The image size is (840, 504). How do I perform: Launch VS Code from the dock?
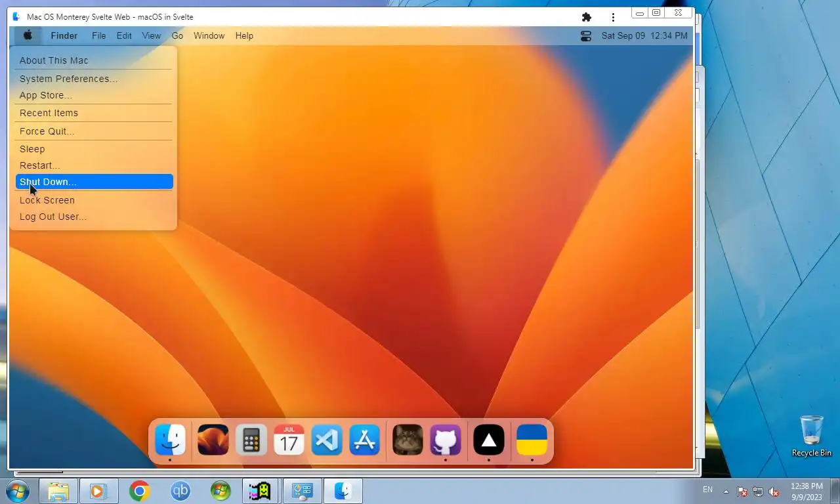(x=327, y=440)
